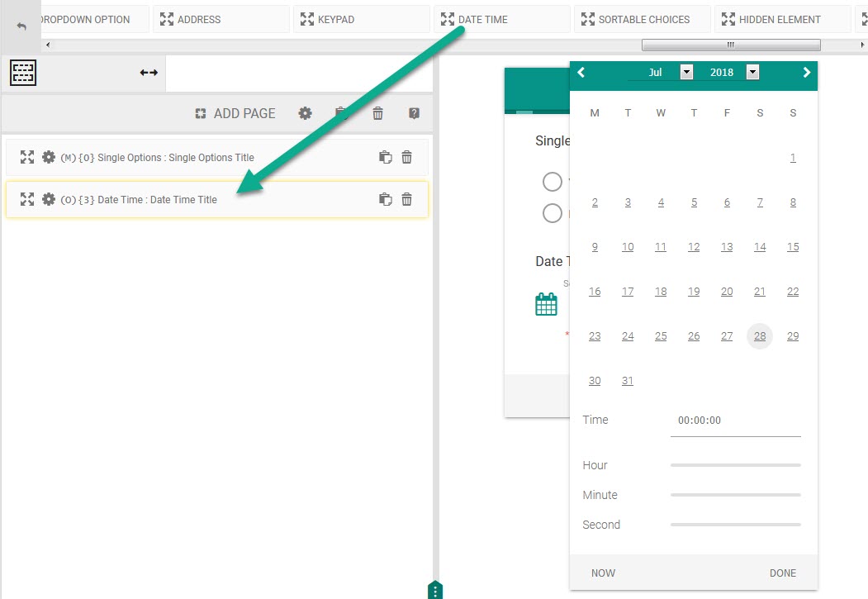The image size is (868, 599).
Task: Pick July 23 in the calendar
Action: coord(595,336)
